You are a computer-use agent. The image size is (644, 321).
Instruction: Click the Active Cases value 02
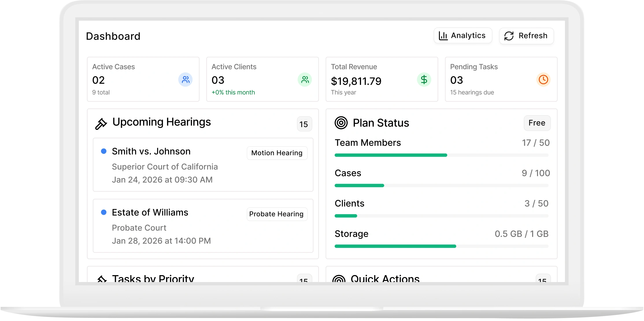[x=99, y=80]
